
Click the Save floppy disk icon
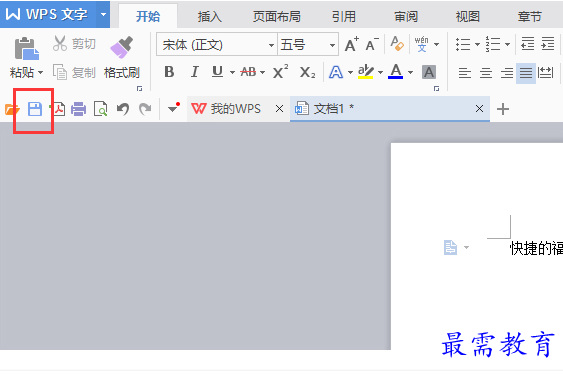tap(35, 109)
